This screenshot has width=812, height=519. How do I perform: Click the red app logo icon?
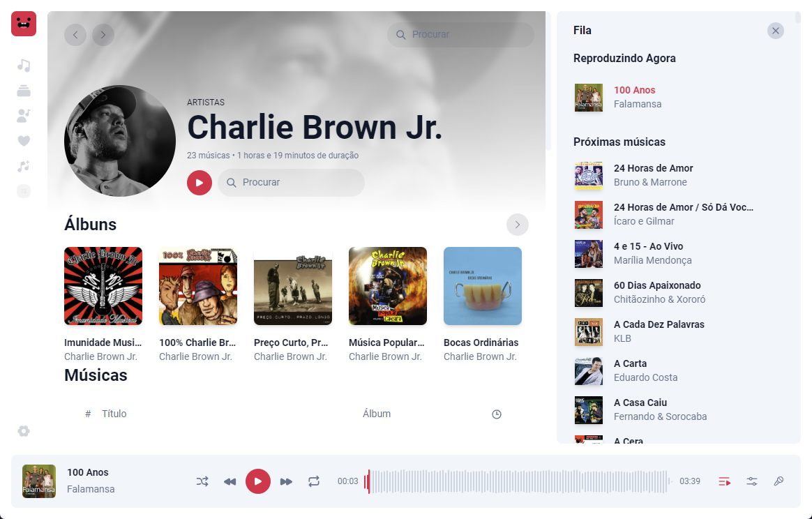(24, 24)
